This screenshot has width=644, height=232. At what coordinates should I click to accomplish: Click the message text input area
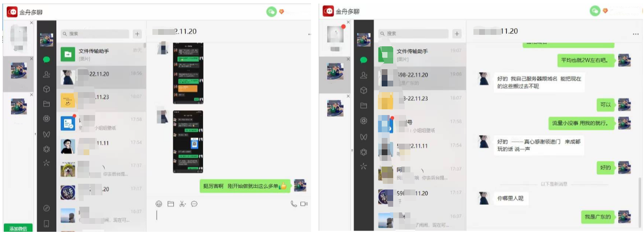click(x=229, y=219)
